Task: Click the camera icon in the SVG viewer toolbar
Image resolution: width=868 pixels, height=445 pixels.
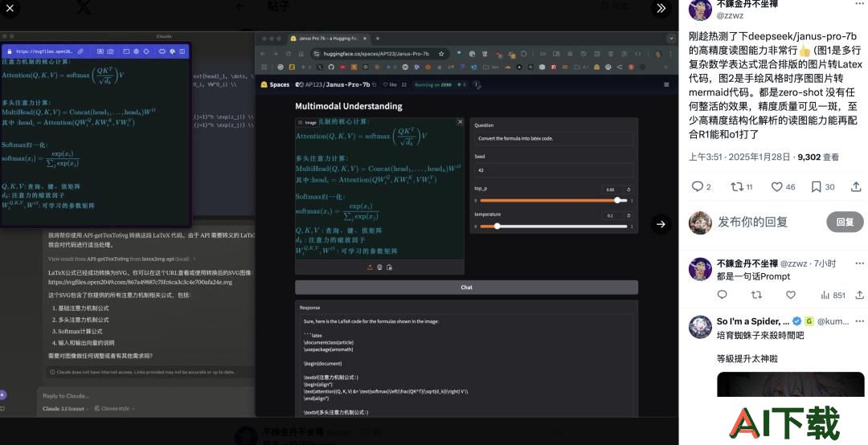Action: [x=110, y=51]
